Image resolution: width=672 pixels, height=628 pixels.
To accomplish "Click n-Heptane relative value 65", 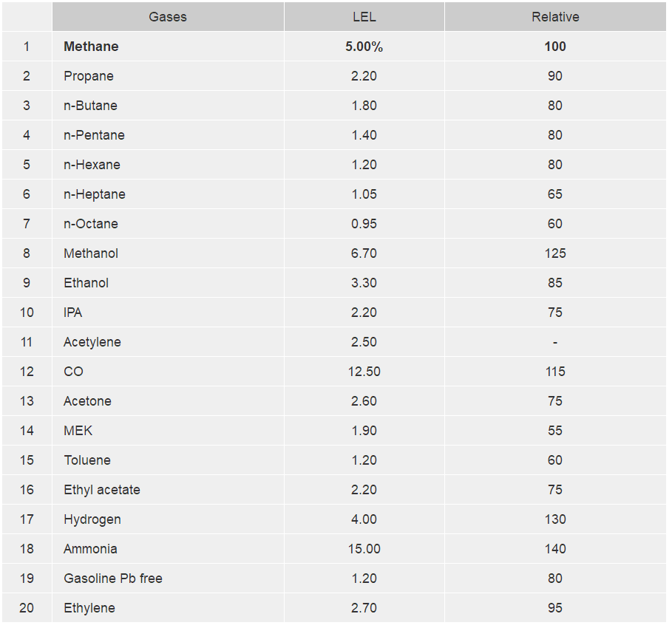I will coord(555,194).
